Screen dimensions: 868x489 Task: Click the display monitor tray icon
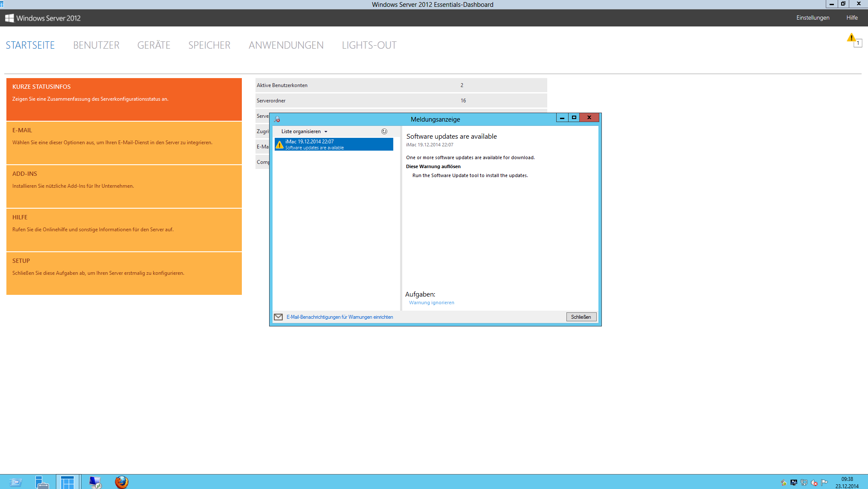(x=794, y=483)
